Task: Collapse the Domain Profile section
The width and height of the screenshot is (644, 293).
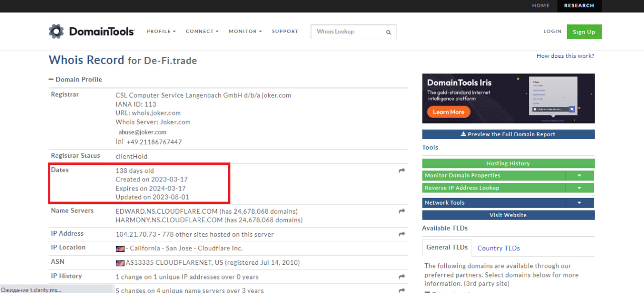Action: pyautogui.click(x=51, y=79)
